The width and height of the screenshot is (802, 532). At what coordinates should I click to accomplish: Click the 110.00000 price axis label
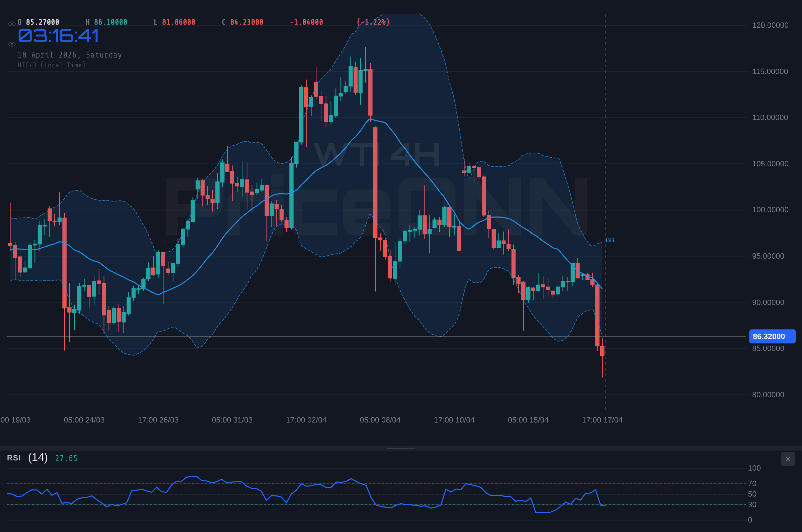point(770,118)
